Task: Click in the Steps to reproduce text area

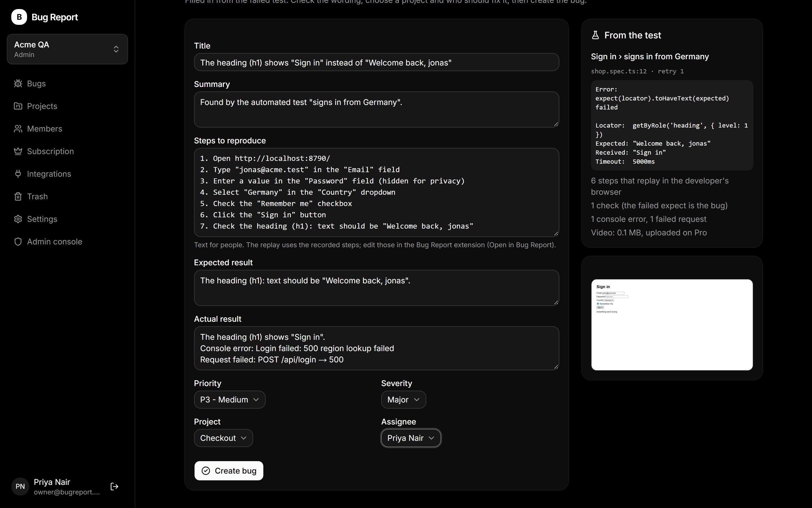Action: tap(376, 192)
